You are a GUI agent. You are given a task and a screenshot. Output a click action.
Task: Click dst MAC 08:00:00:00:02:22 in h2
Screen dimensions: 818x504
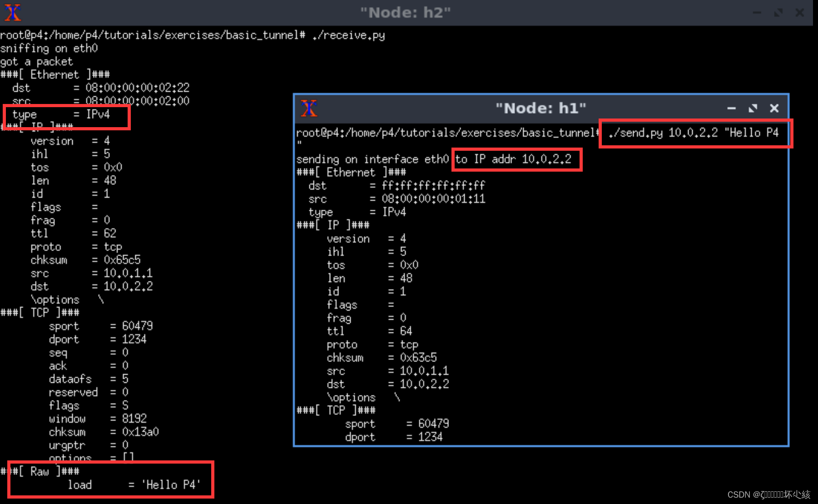pyautogui.click(x=137, y=88)
